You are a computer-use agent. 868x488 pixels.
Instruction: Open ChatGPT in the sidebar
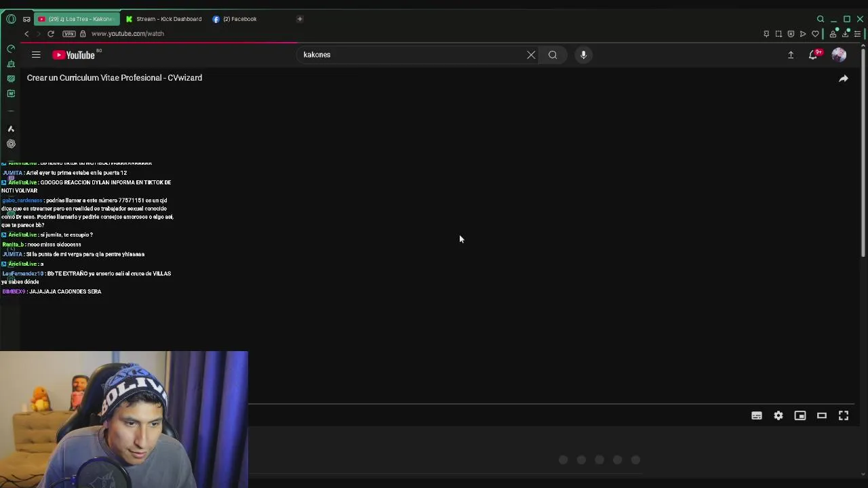tap(11, 144)
